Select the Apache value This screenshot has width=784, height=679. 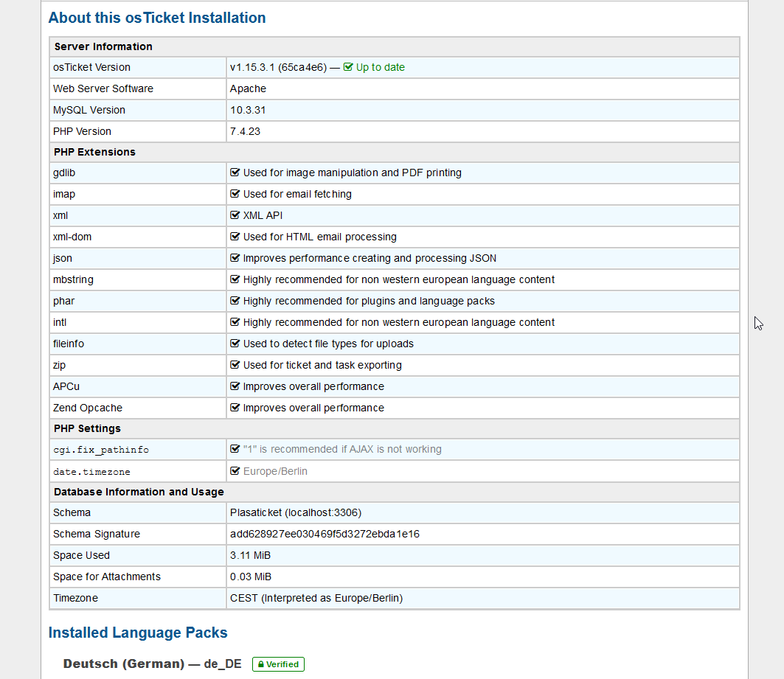248,89
